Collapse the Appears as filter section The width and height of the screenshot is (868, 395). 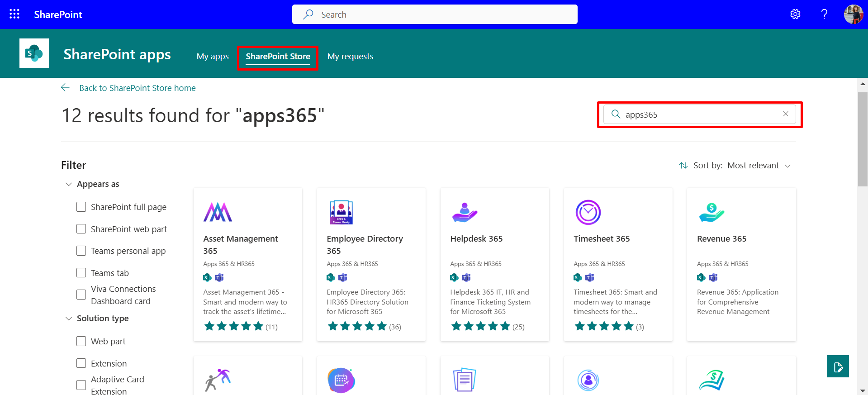(69, 184)
